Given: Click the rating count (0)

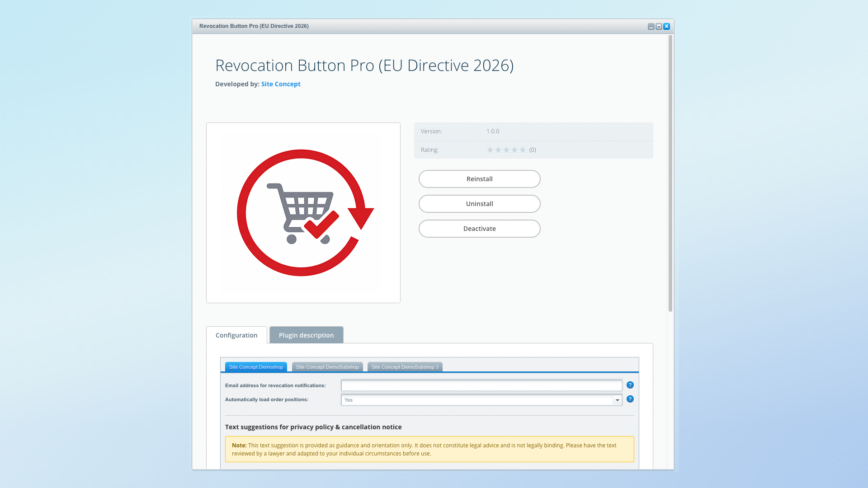Looking at the screenshot, I should click(x=533, y=150).
